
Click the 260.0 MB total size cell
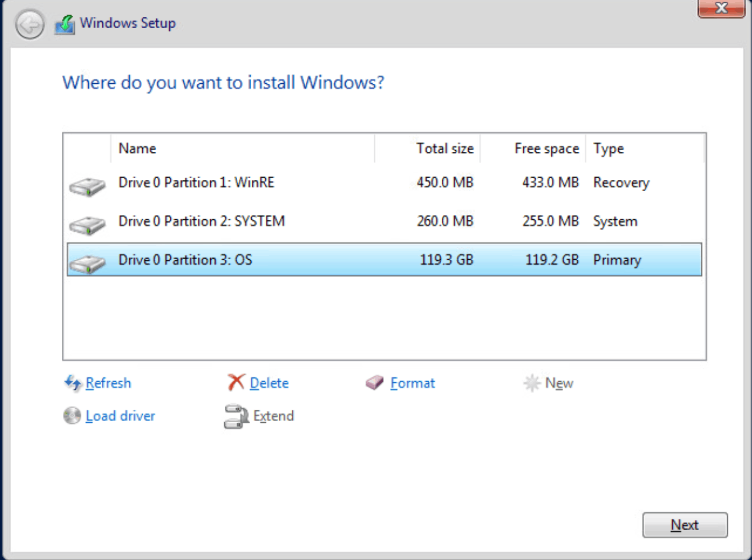(x=445, y=221)
